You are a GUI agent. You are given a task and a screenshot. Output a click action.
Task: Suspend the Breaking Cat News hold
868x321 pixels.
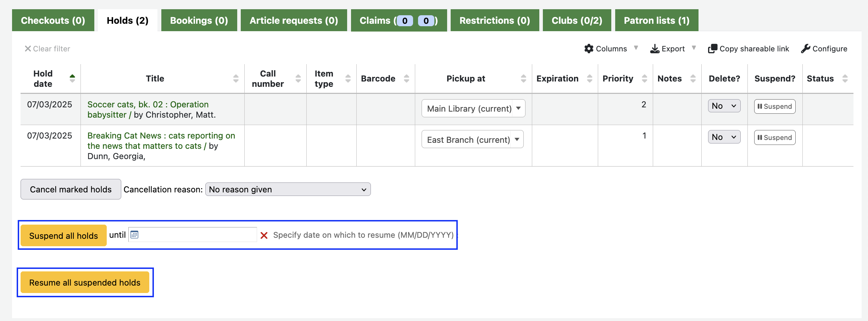pos(774,137)
